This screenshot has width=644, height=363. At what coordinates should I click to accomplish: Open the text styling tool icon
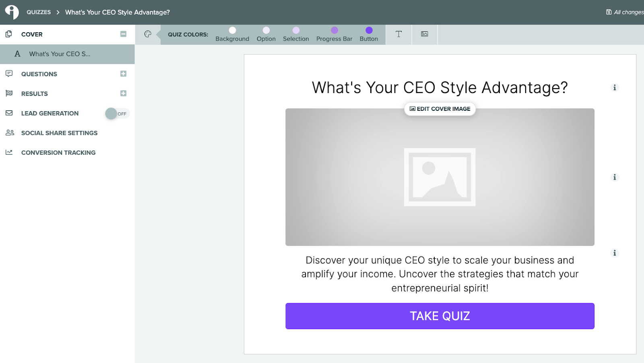pyautogui.click(x=398, y=34)
